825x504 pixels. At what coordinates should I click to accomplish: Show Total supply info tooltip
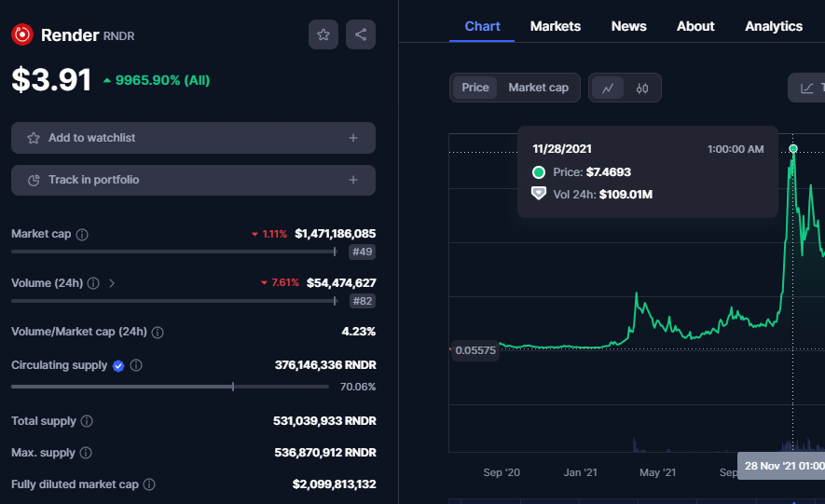click(87, 421)
